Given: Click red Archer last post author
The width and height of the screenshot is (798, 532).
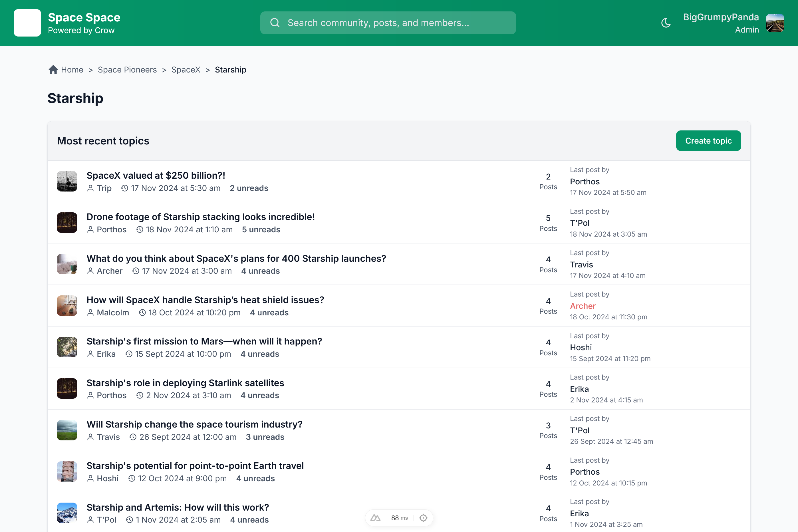Looking at the screenshot, I should (x=583, y=306).
